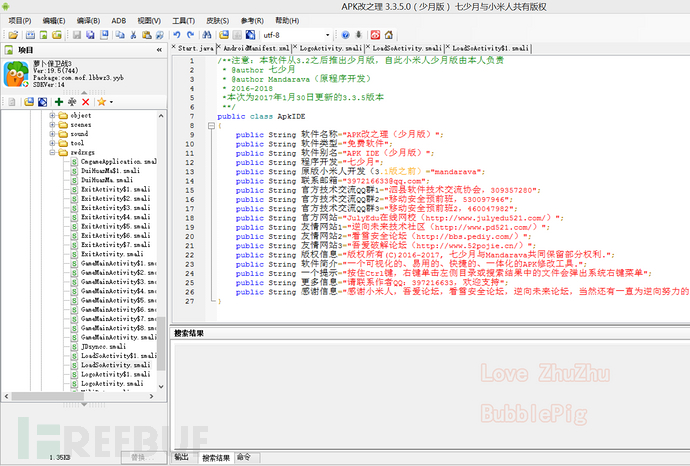
Task: Expand the scenes folder
Action: click(52, 125)
